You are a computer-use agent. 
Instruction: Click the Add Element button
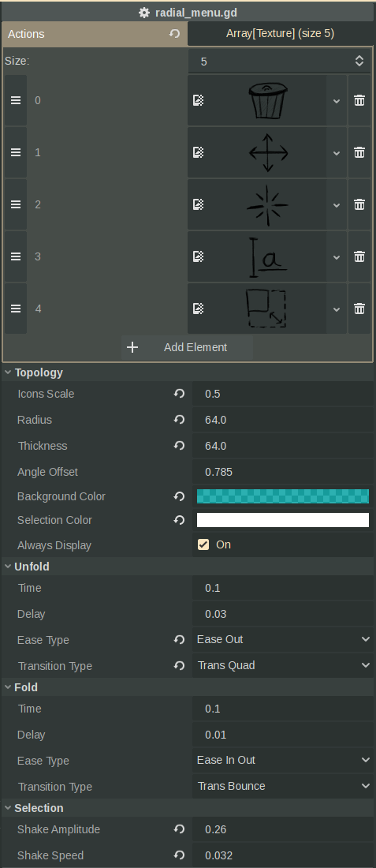point(188,348)
